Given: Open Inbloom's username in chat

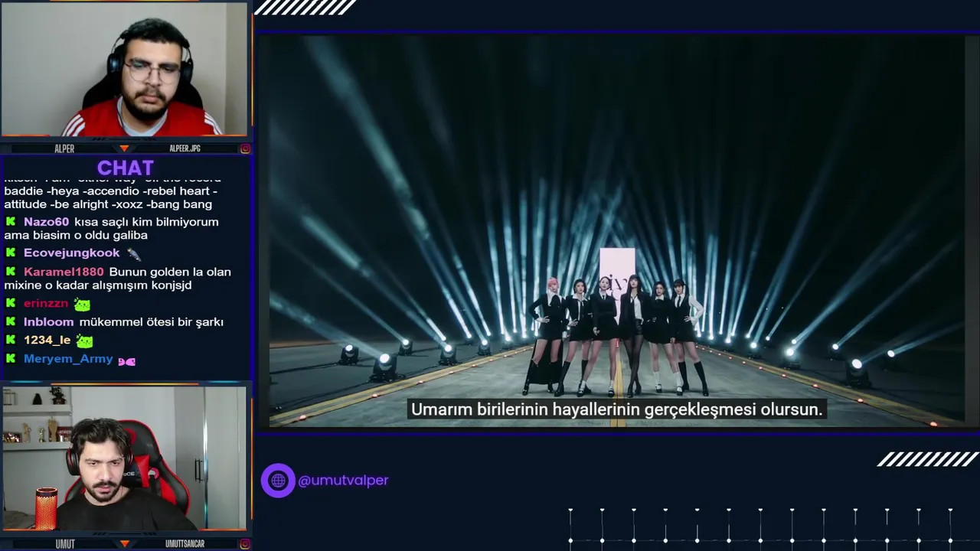Looking at the screenshot, I should [49, 322].
